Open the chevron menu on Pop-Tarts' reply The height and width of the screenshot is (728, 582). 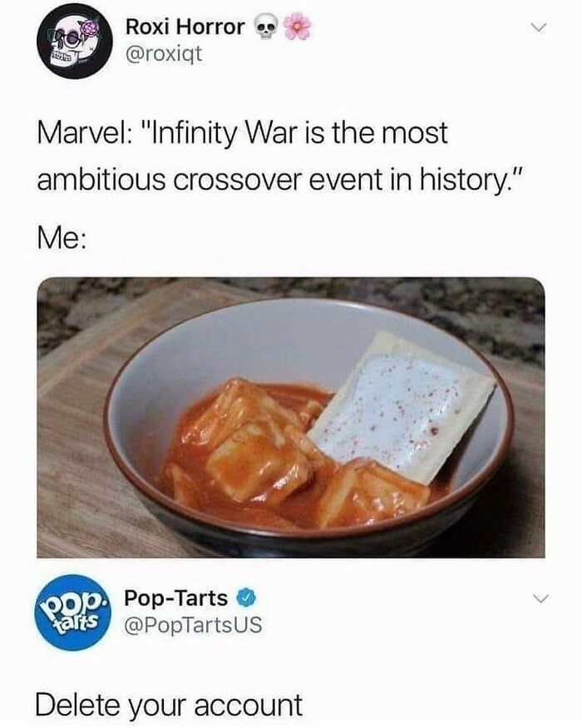click(x=539, y=598)
